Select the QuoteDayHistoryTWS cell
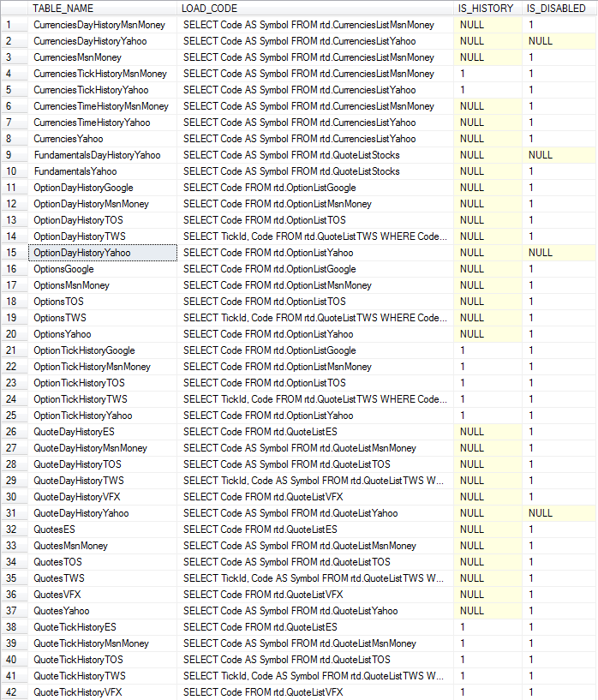Screen dimensions: 598x700 [103, 482]
